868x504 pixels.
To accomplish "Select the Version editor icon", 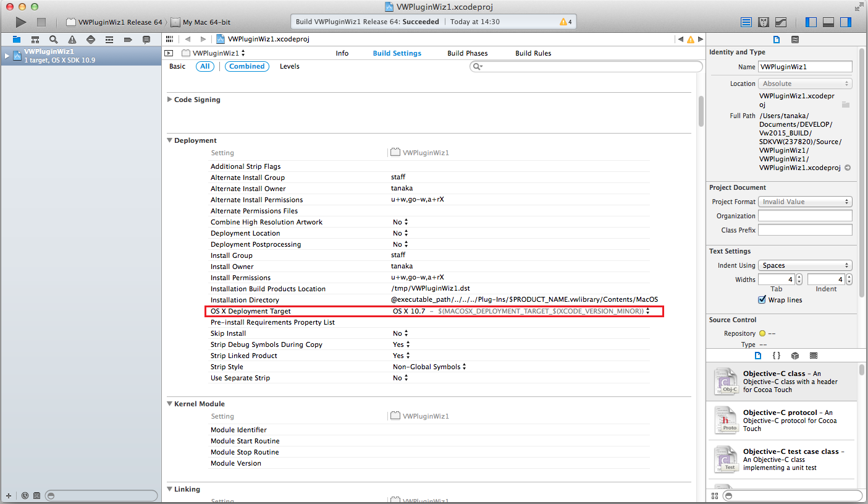I will coord(781,22).
